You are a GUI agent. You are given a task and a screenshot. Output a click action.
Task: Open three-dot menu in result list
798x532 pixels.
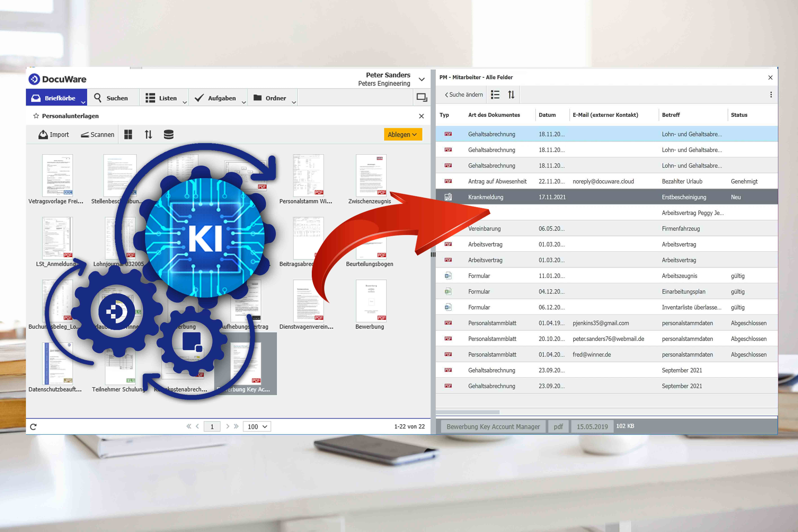pyautogui.click(x=771, y=95)
